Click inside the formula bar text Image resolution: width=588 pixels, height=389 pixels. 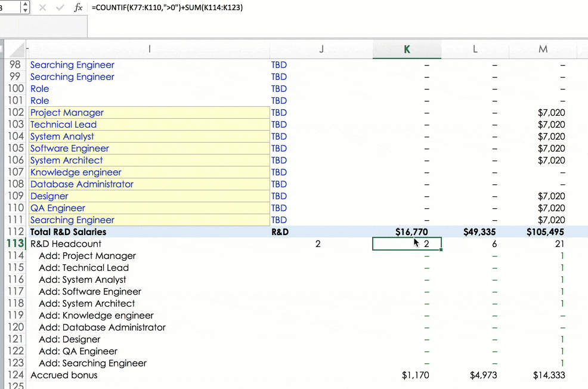167,8
